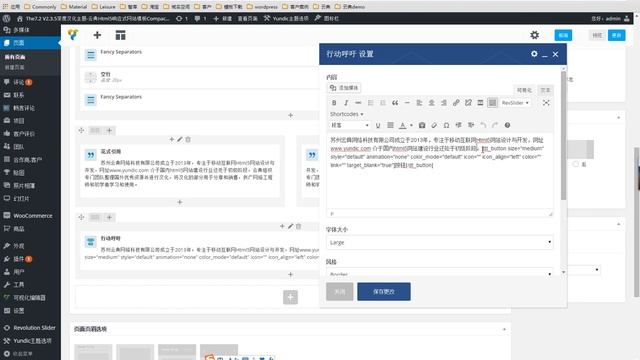Enter distraction-free fullscreen editor mode
The image size is (640, 360).
click(x=546, y=103)
